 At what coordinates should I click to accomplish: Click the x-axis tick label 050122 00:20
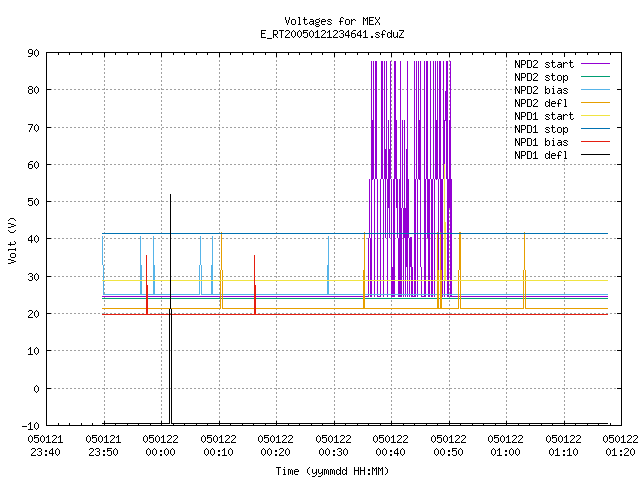(276, 446)
